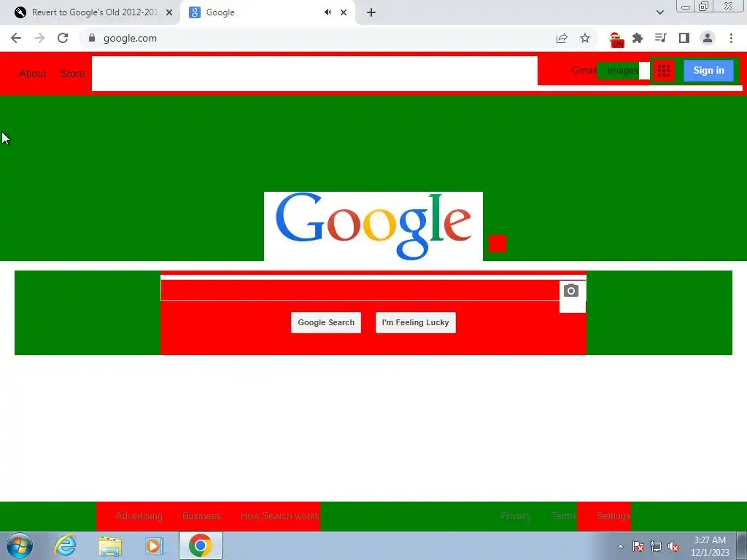Go back using the browser back arrow
This screenshot has width=747, height=560.
[16, 38]
